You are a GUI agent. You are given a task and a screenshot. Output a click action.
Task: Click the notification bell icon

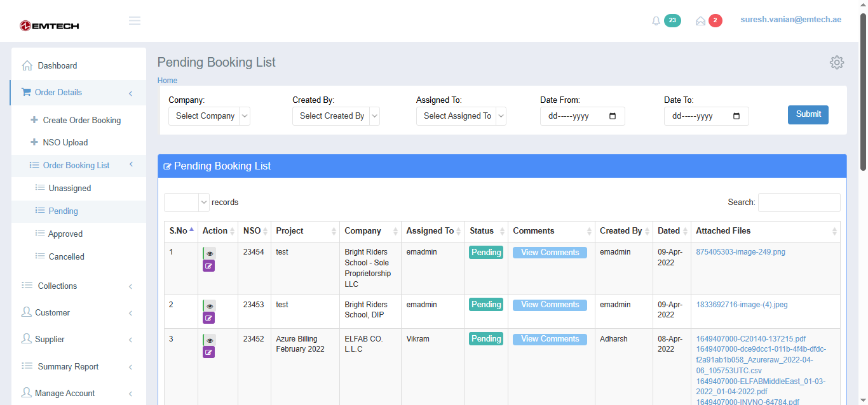(x=656, y=21)
